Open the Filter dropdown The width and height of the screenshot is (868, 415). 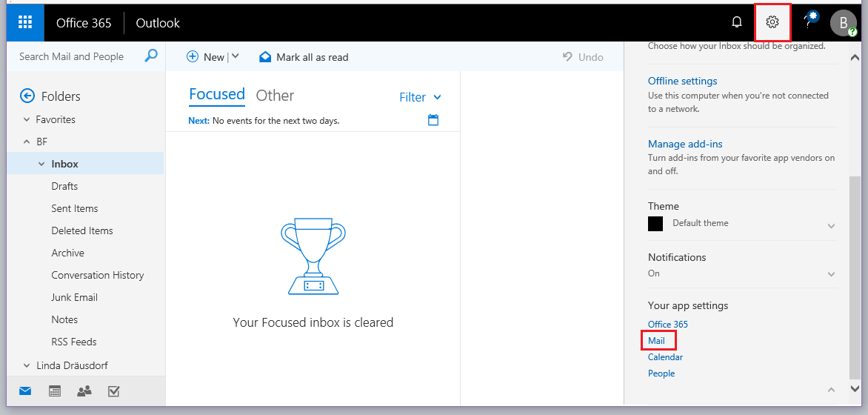420,97
